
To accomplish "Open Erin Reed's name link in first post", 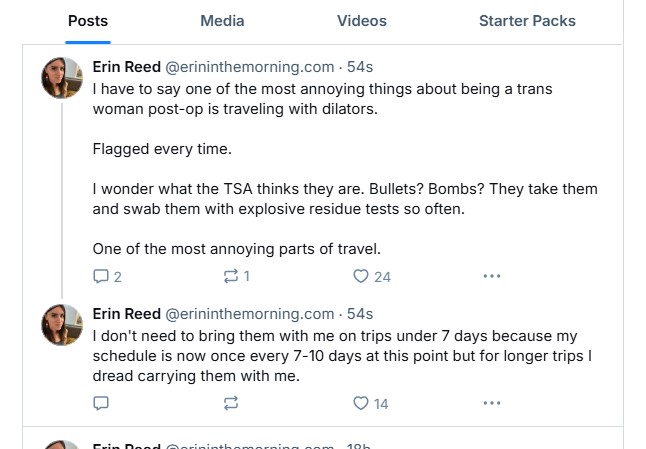I will click(126, 67).
